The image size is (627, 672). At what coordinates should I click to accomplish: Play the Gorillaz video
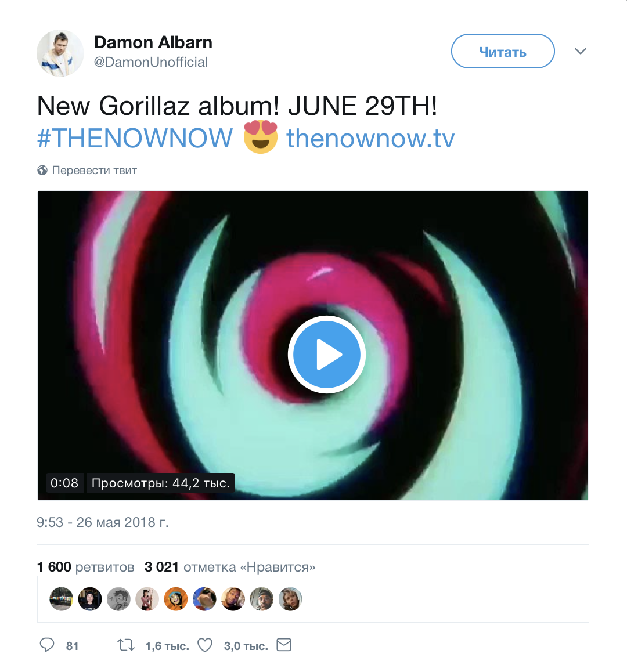coord(327,355)
